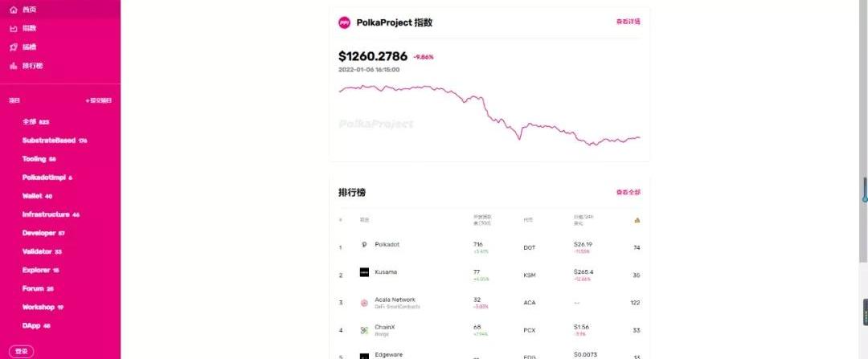The width and height of the screenshot is (868, 359).
Task: Click the 登录 login button
Action: 22,351
